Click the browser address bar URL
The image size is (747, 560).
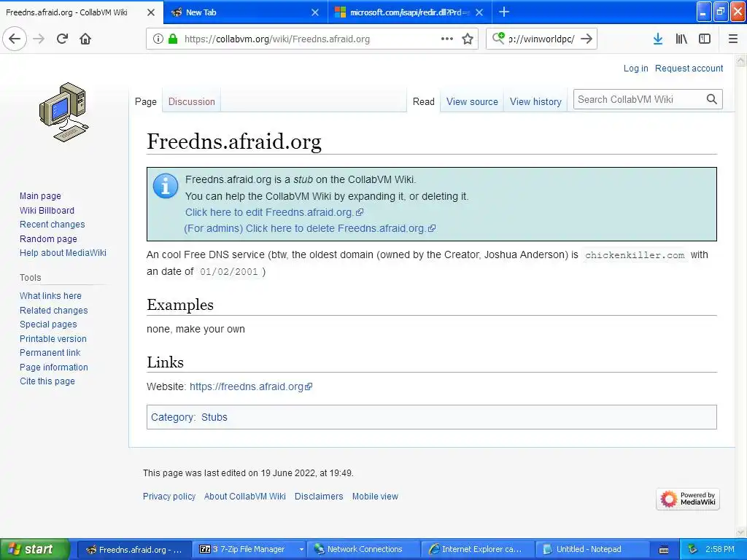(x=276, y=39)
